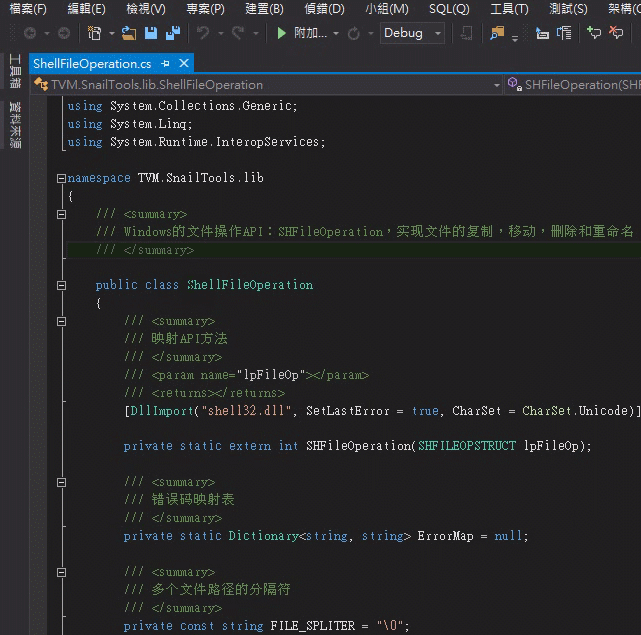Open the 工具箱 side panel tab
The image size is (641, 635).
coord(15,71)
